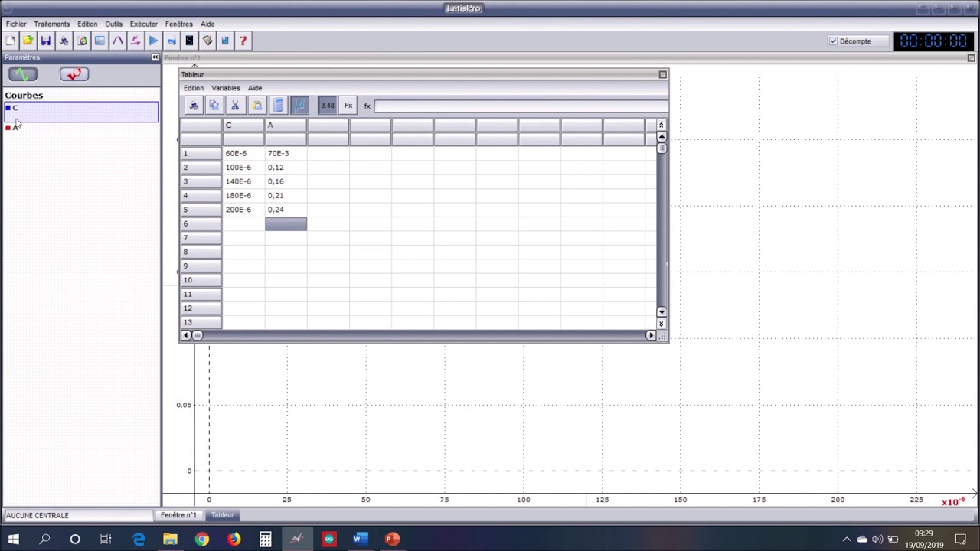This screenshot has height=551, width=980.
Task: Open PowerPoint from the taskbar
Action: coord(392,539)
